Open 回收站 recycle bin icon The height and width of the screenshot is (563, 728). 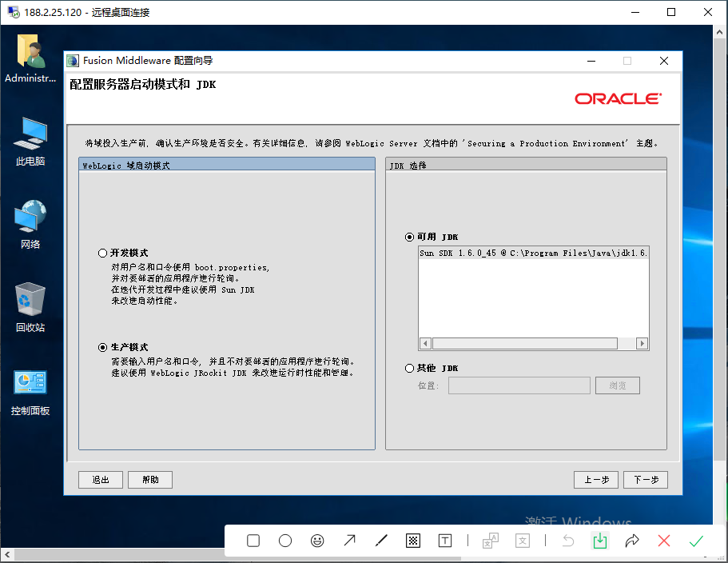[30, 308]
